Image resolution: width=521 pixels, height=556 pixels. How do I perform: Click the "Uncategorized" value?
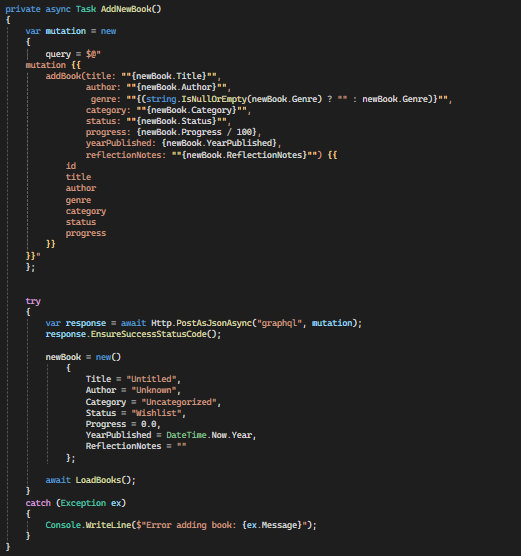(179, 402)
